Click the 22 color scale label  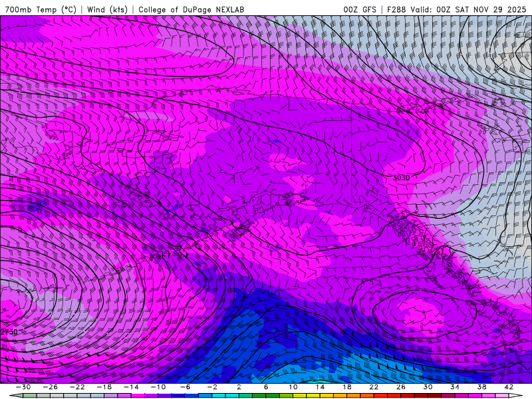pyautogui.click(x=374, y=387)
